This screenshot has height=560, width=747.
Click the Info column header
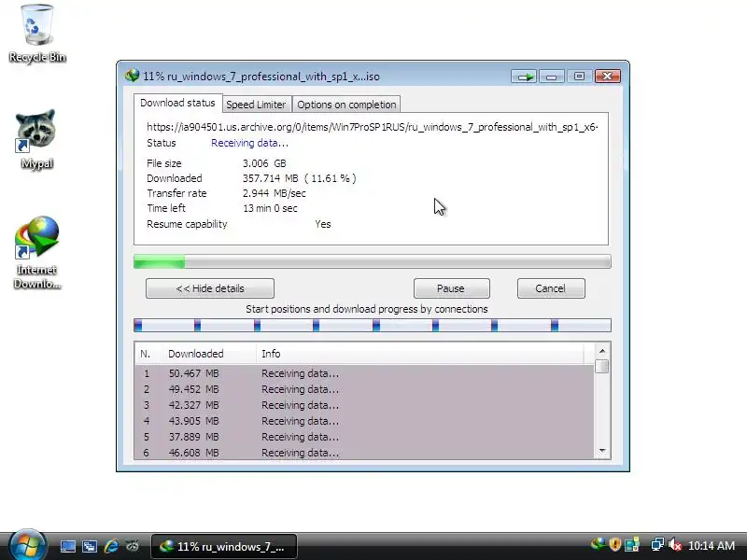pyautogui.click(x=419, y=354)
